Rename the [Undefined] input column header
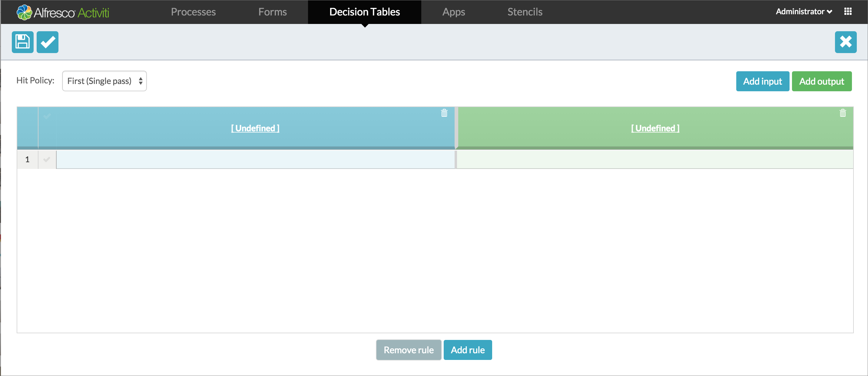This screenshot has width=868, height=376. tap(255, 128)
